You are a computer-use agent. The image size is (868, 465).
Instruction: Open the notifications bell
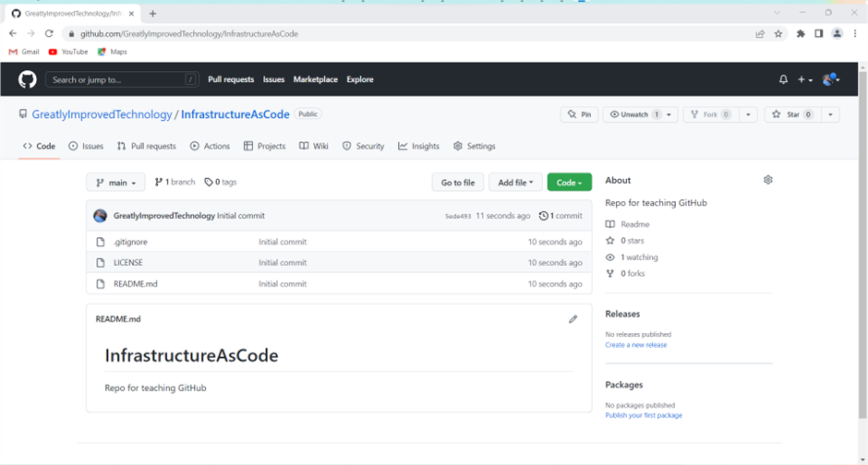783,79
